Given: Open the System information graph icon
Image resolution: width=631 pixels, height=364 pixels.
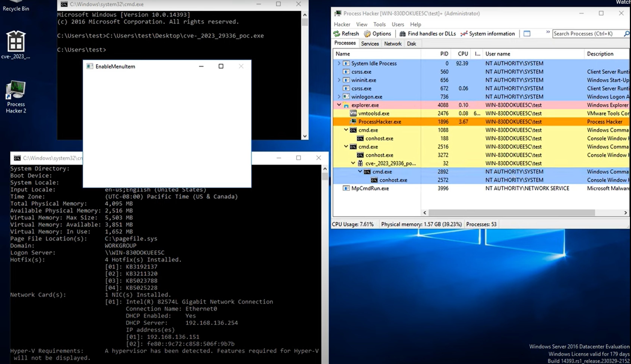Looking at the screenshot, I should pyautogui.click(x=464, y=34).
